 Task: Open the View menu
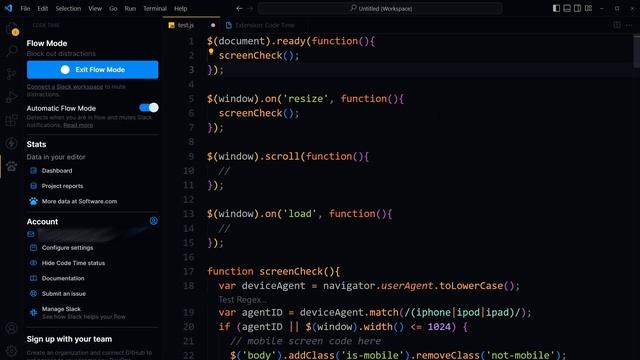click(95, 9)
